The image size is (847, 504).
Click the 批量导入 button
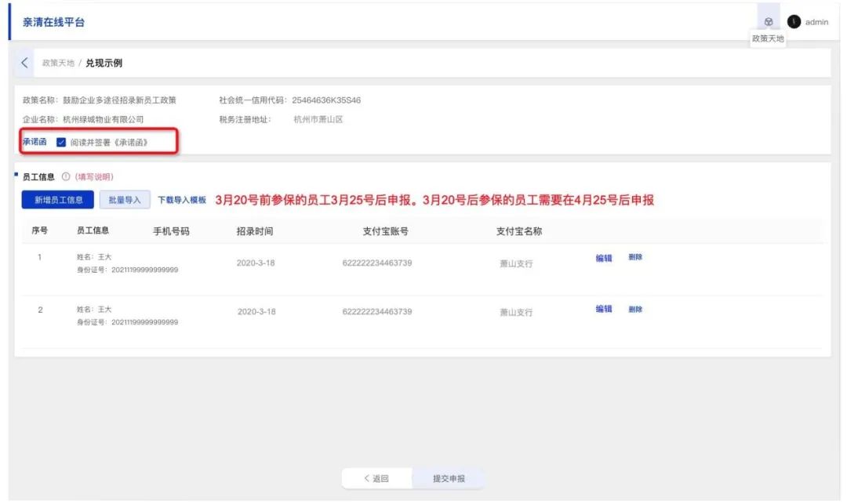[125, 200]
